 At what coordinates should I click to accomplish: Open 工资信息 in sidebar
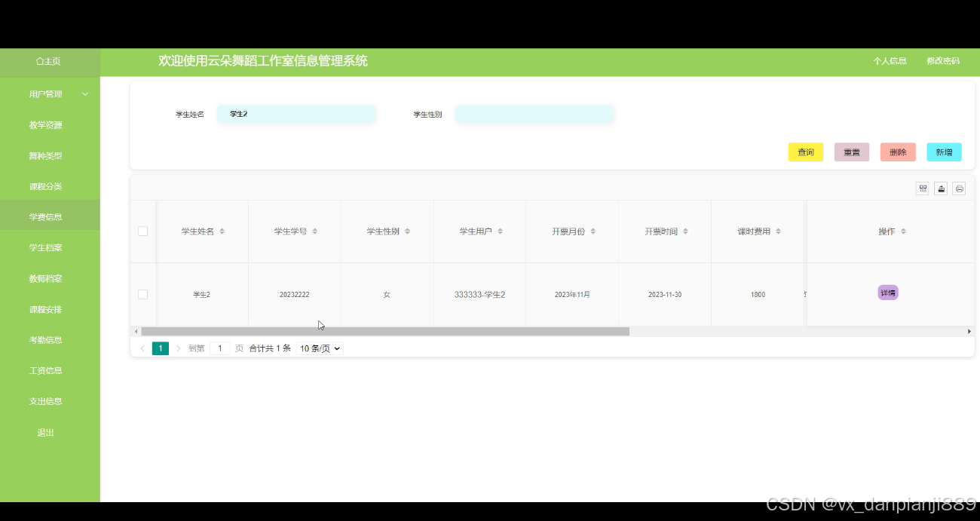pyautogui.click(x=46, y=371)
